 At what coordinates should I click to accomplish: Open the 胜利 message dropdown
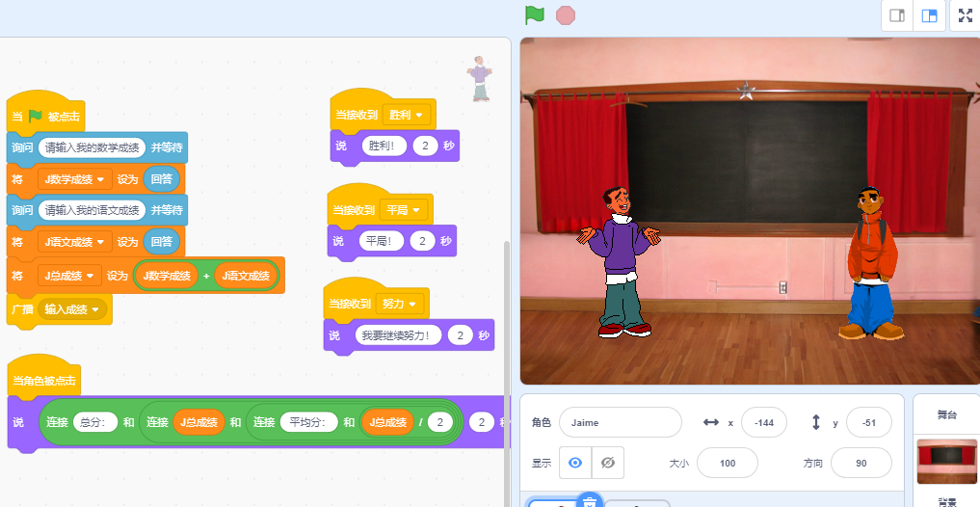(x=406, y=115)
